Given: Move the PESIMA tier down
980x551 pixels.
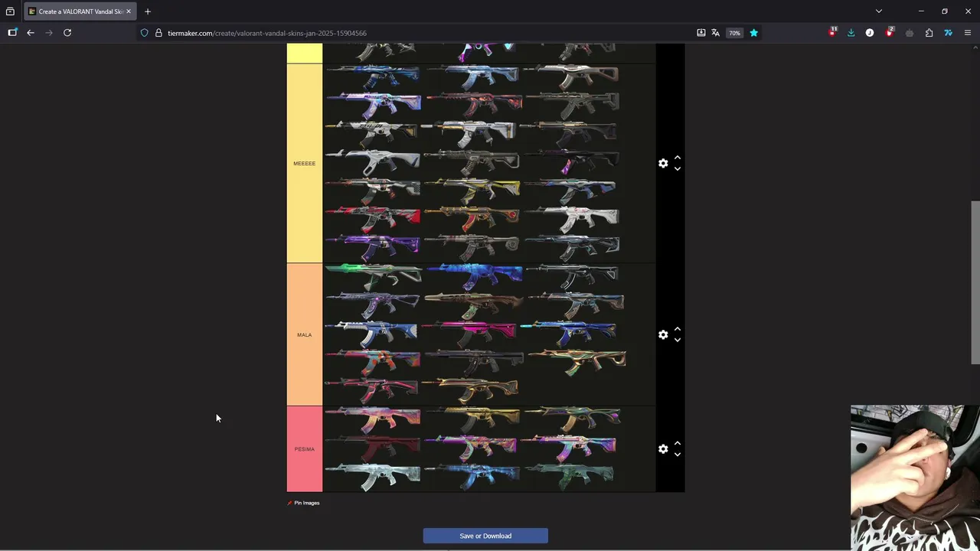Looking at the screenshot, I should [677, 455].
